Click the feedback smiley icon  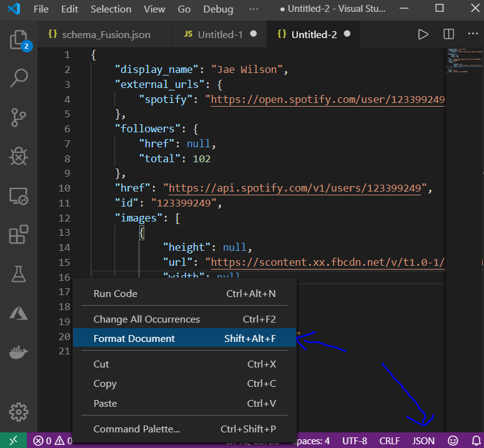[x=453, y=441]
